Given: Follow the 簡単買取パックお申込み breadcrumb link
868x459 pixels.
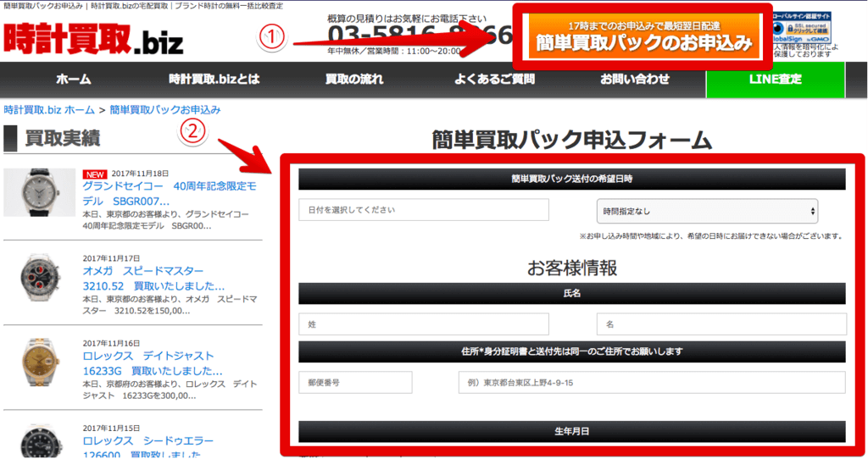Looking at the screenshot, I should point(165,109).
